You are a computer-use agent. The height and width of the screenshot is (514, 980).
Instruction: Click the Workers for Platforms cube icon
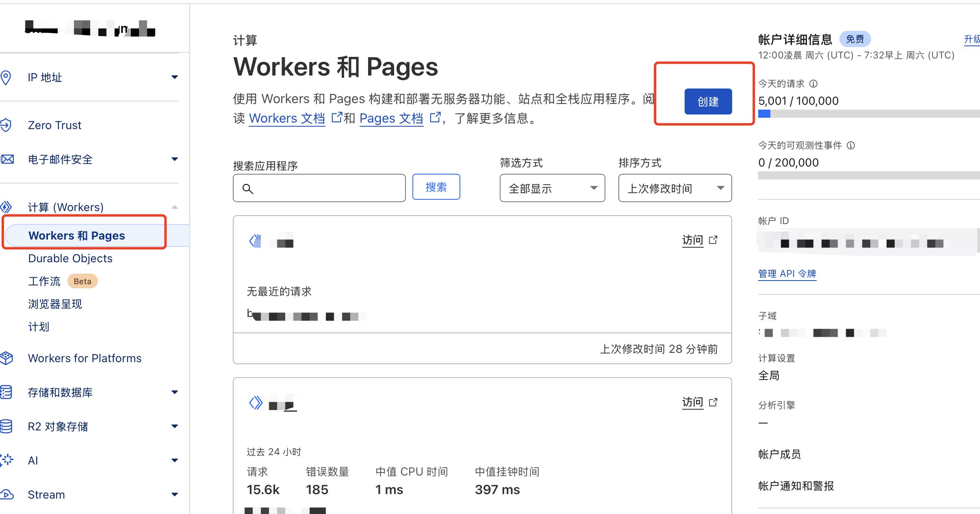point(7,358)
